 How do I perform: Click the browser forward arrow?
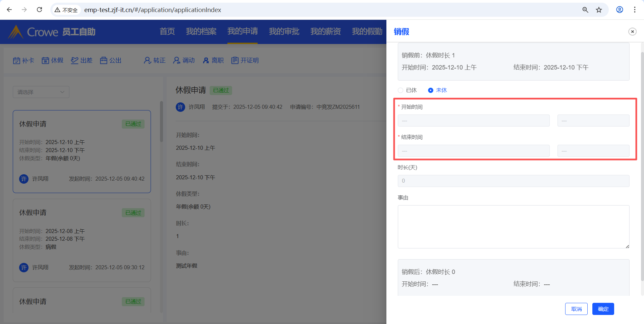(x=24, y=10)
